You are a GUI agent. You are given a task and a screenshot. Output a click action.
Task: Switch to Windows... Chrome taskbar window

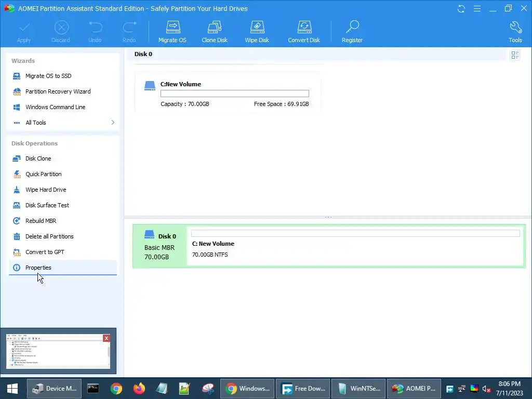(x=247, y=389)
